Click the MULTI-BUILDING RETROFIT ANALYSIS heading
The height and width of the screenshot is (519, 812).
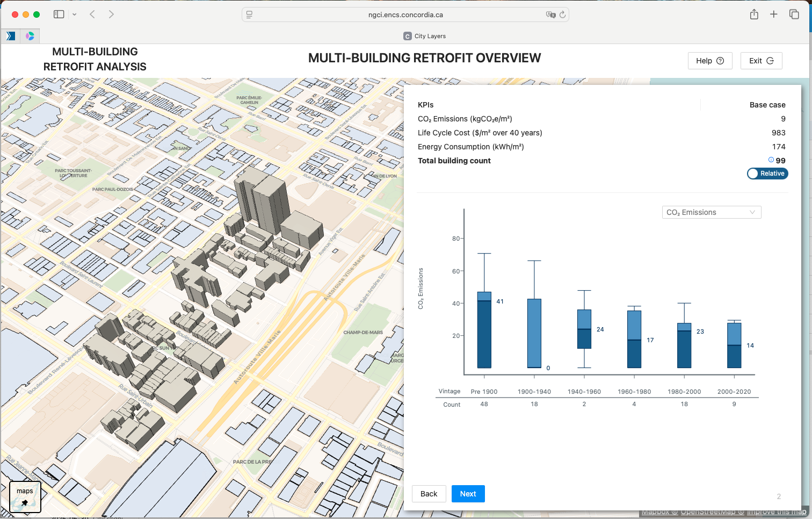tap(95, 59)
